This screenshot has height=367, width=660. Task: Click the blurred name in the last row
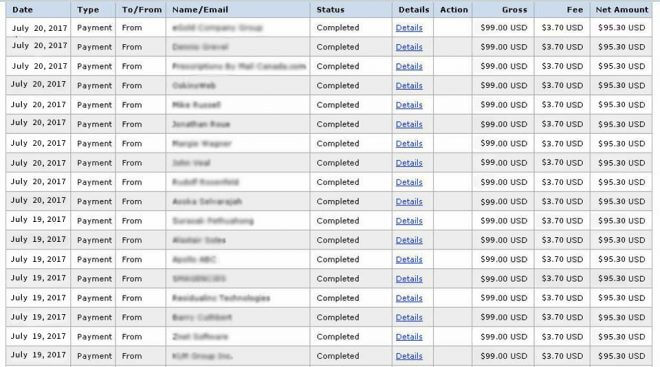202,356
